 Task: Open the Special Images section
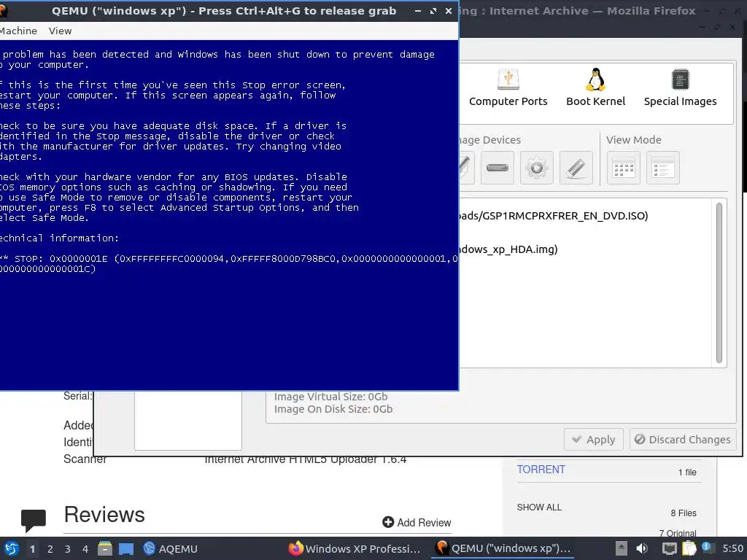tap(680, 88)
